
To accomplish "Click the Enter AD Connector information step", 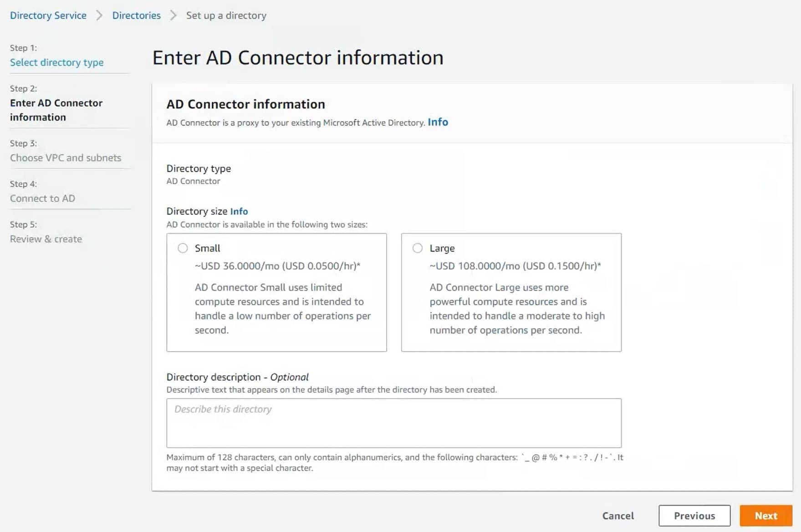I will coord(56,110).
